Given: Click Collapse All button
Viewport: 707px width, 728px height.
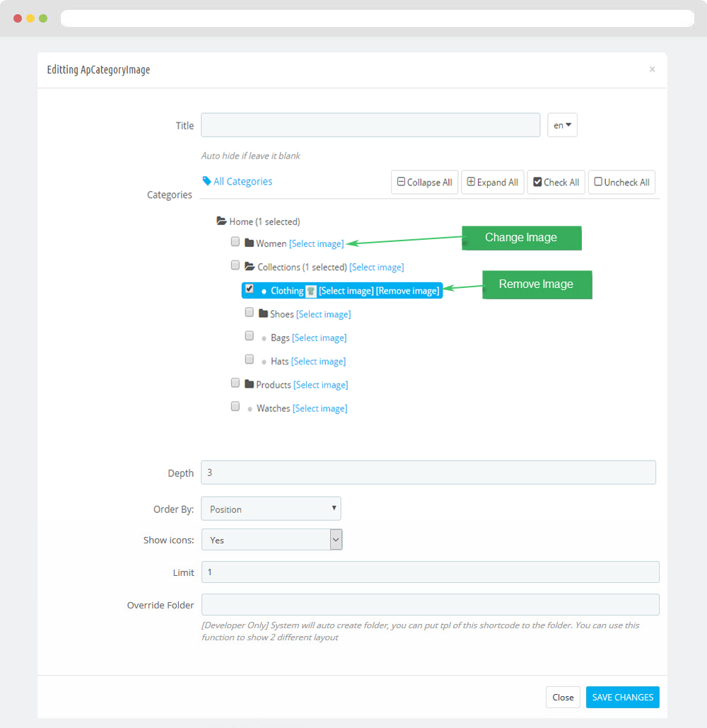Looking at the screenshot, I should 424,182.
